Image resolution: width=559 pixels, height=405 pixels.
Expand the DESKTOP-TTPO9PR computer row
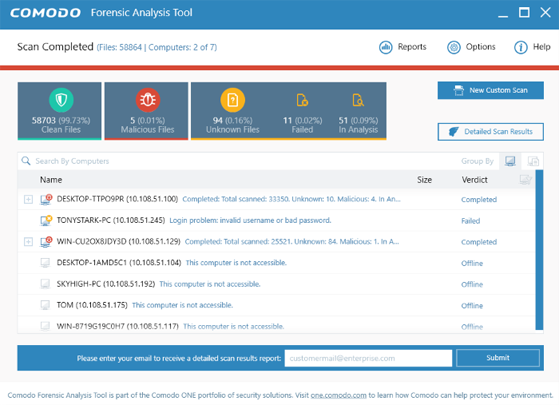coord(28,199)
